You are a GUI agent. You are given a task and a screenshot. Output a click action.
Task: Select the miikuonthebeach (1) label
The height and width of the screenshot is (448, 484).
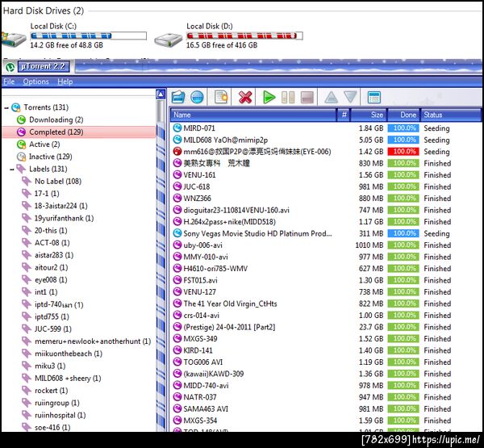(69, 354)
